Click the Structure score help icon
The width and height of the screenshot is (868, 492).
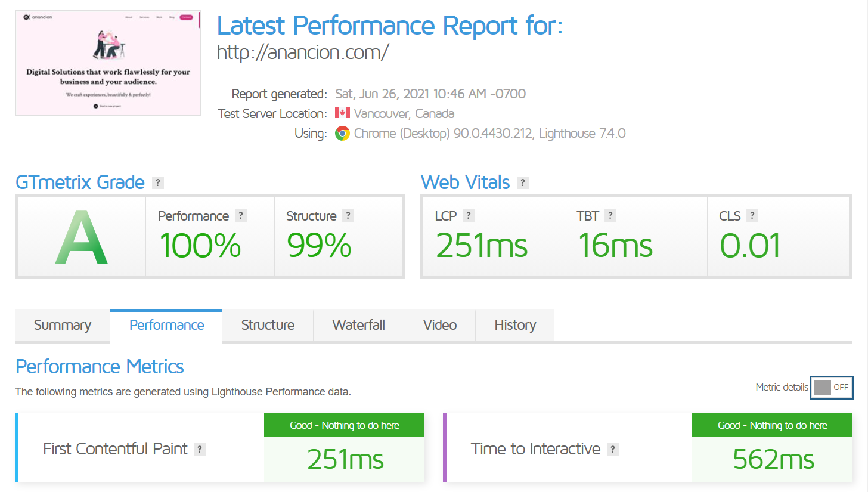click(x=348, y=215)
